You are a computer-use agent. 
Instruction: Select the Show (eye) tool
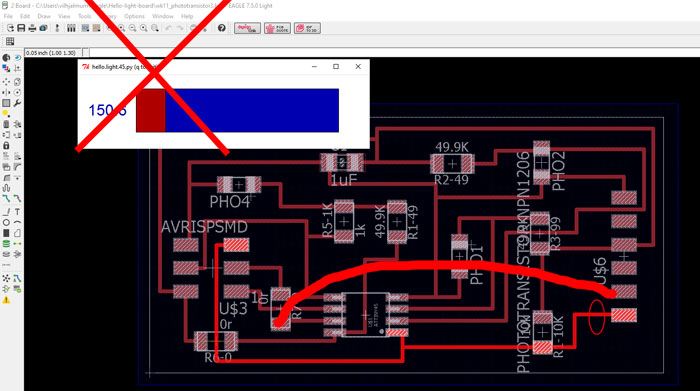(x=17, y=58)
